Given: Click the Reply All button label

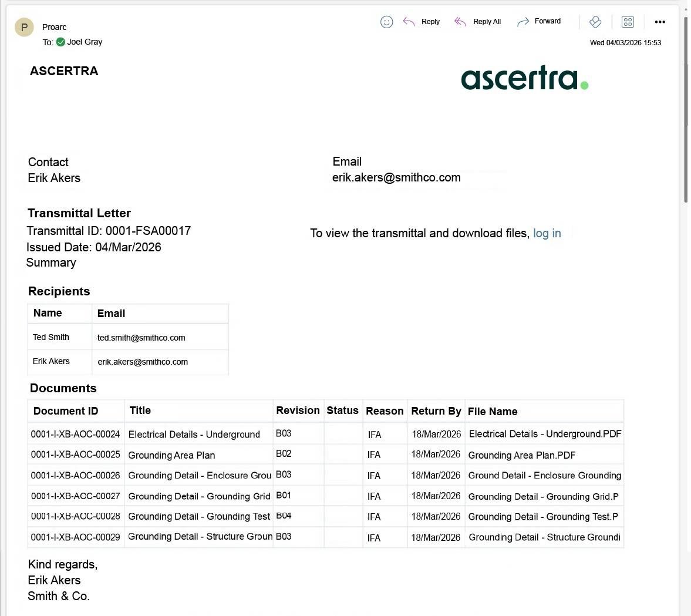Looking at the screenshot, I should tap(487, 22).
